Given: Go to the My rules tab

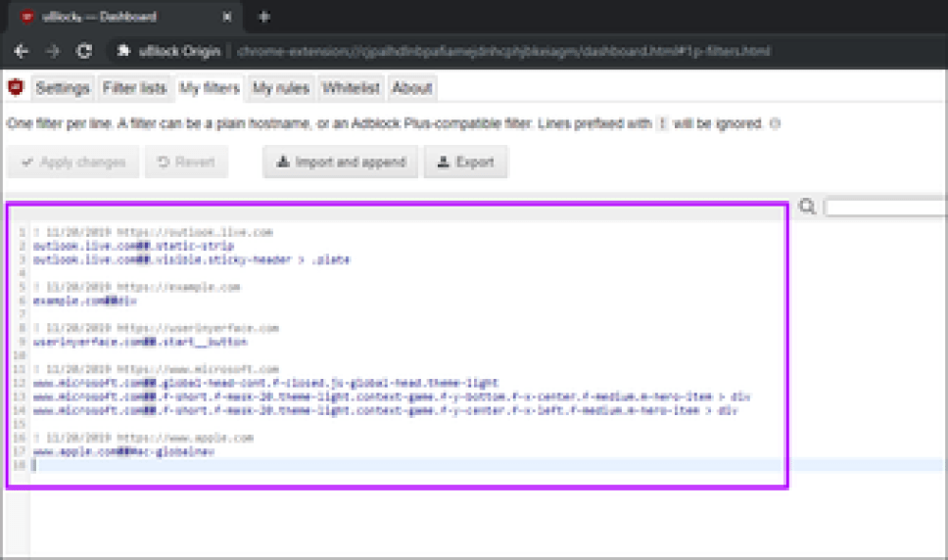Looking at the screenshot, I should click(x=281, y=88).
